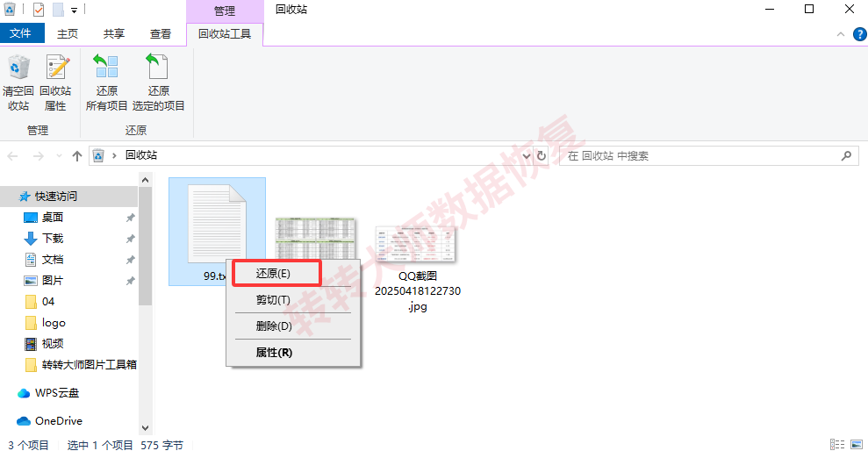This screenshot has height=451, width=868.
Task: Unpin 桌面 using its pin icon
Action: click(x=130, y=218)
